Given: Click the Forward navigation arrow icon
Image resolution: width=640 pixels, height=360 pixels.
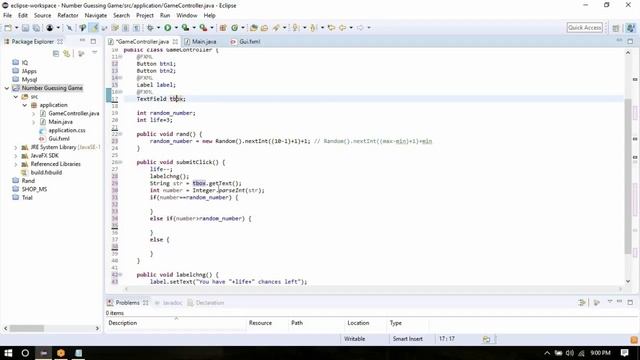Looking at the screenshot, I should (360, 28).
